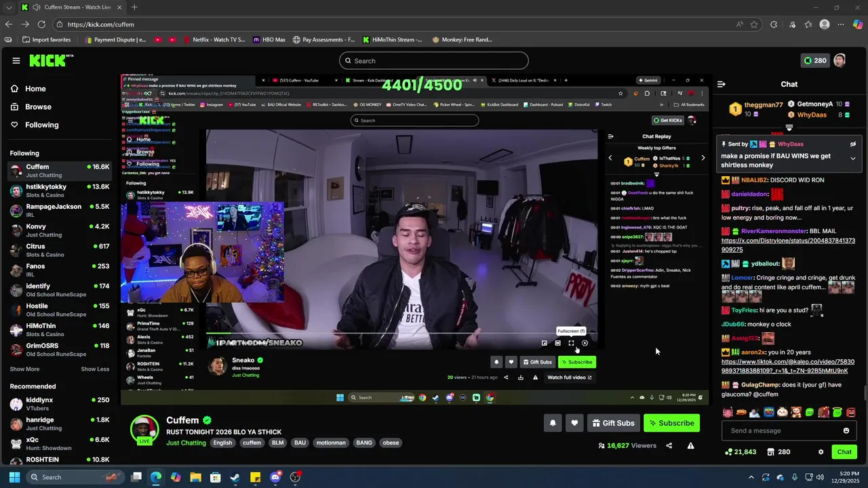Open Konvy channel in the sidebar

coord(60,230)
